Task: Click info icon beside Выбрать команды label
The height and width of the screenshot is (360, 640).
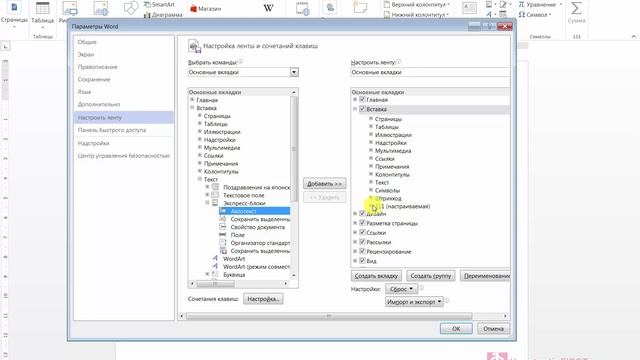Action: pos(240,62)
